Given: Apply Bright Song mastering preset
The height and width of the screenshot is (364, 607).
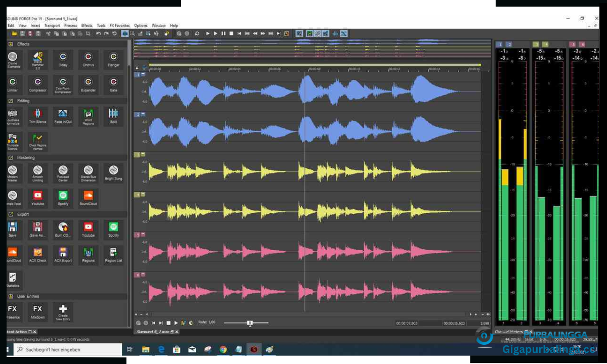Looking at the screenshot, I should tap(113, 173).
